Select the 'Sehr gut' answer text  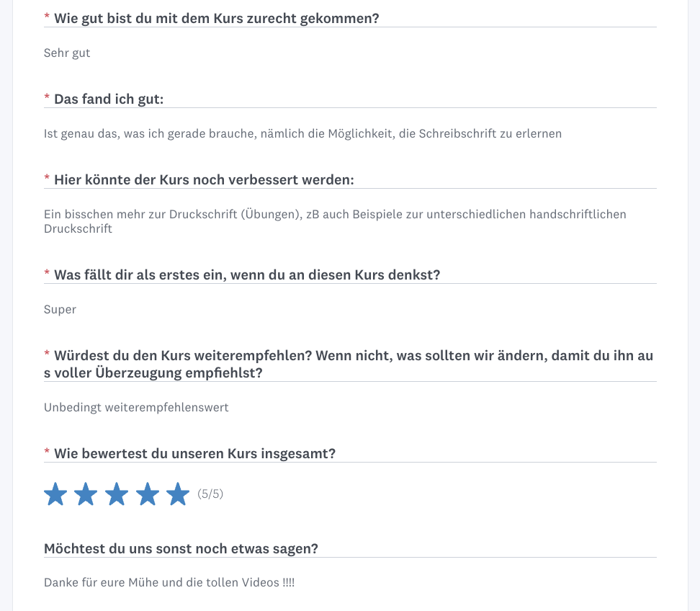point(67,53)
